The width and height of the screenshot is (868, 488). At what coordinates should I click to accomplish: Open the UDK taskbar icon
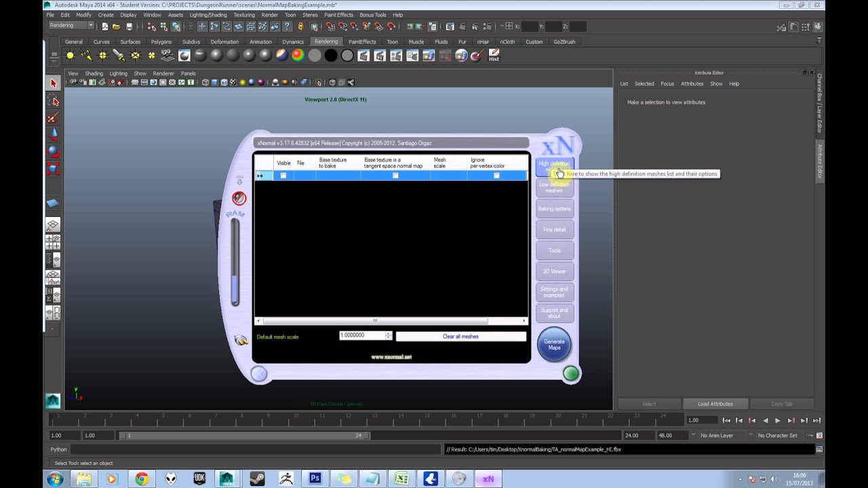pyautogui.click(x=199, y=479)
